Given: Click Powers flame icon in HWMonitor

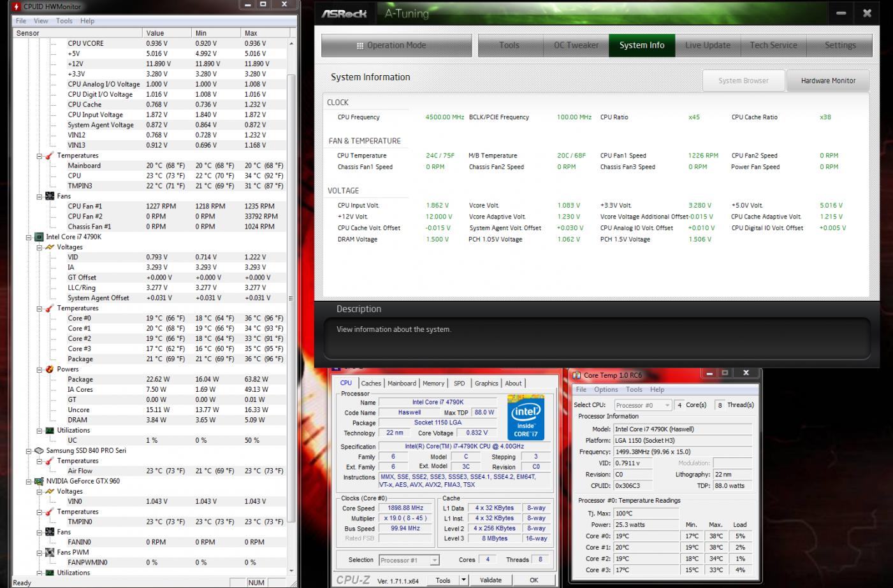Looking at the screenshot, I should click(x=50, y=369).
